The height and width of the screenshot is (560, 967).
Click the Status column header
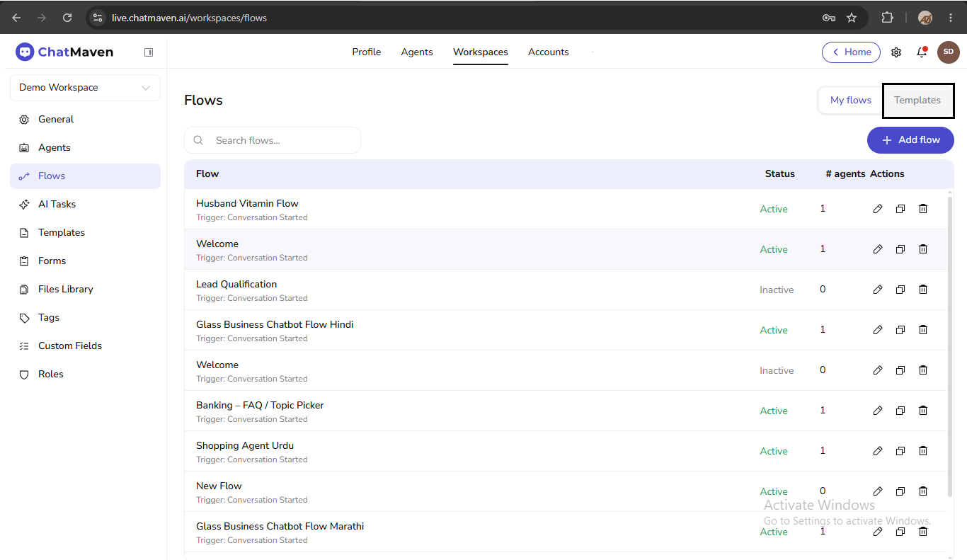(780, 174)
